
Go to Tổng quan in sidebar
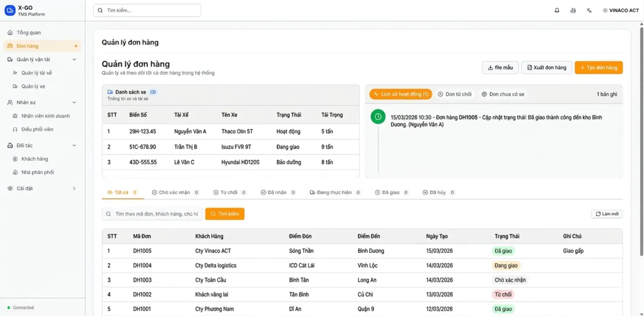pos(29,33)
